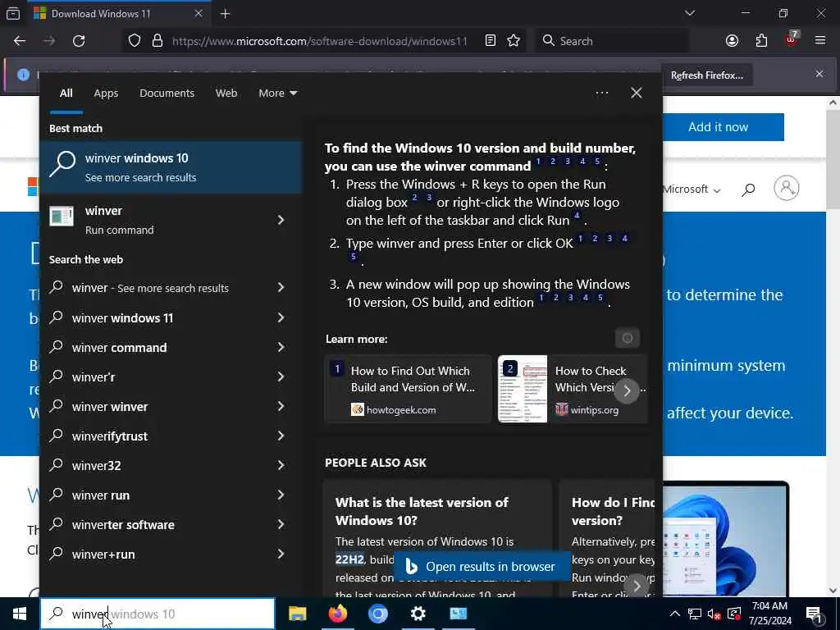Click the taskbar clock showing 7:04 AM
This screenshot has width=840, height=630.
click(x=769, y=614)
